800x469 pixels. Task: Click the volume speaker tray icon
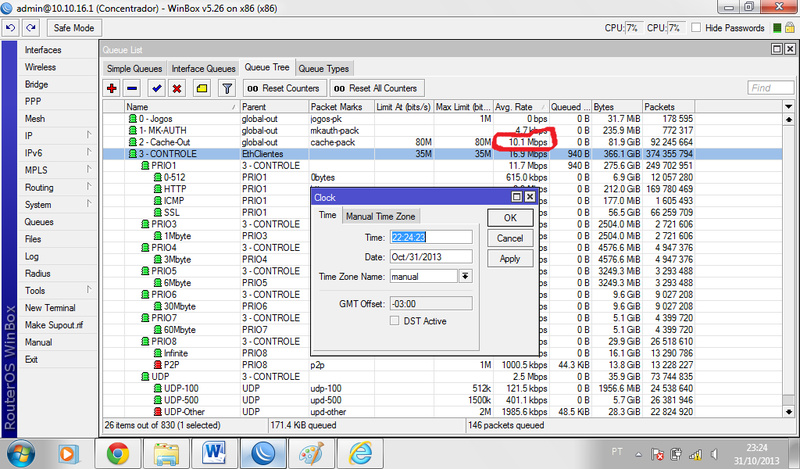coord(714,454)
